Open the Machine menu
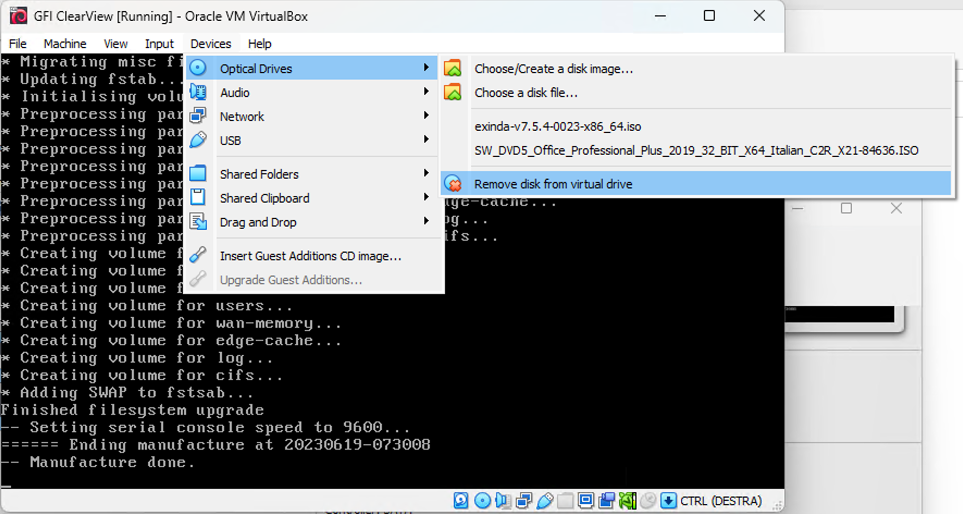The image size is (964, 514). pyautogui.click(x=65, y=44)
